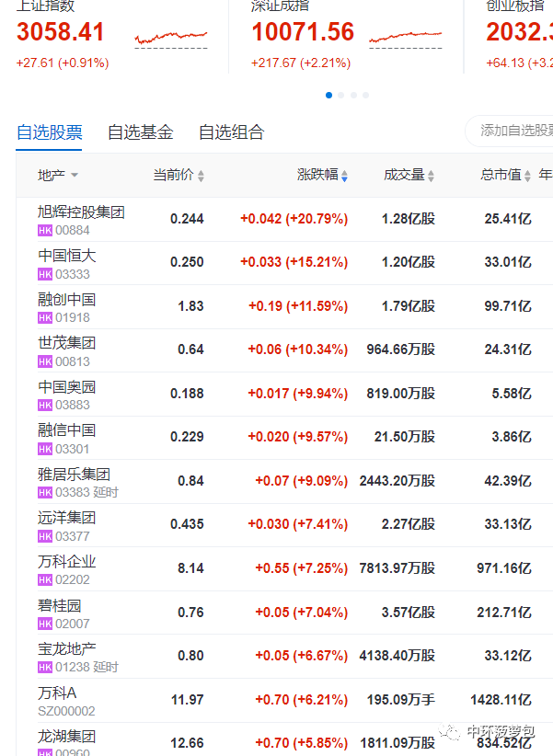Sort by 当前价 column arrows

click(201, 176)
